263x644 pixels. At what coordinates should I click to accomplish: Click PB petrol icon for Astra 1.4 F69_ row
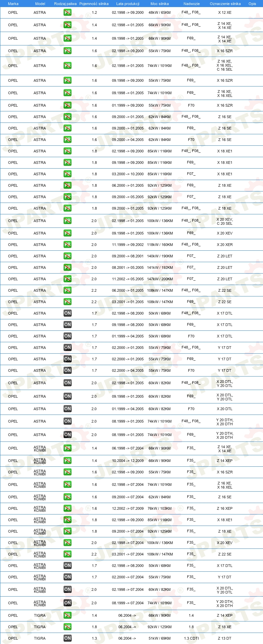point(68,38)
